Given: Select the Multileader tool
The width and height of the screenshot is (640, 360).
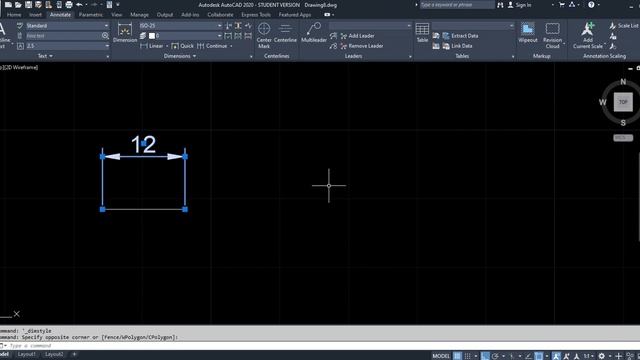Looking at the screenshot, I should (314, 33).
